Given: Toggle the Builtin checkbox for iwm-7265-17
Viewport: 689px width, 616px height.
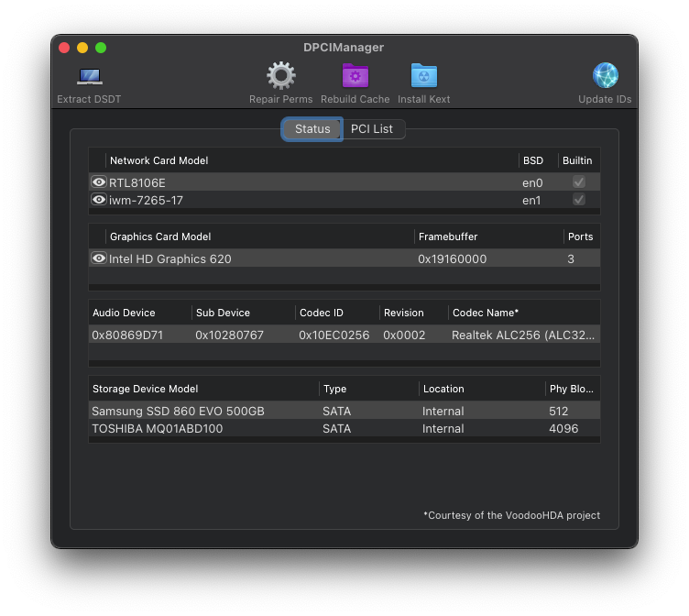Looking at the screenshot, I should [579, 199].
